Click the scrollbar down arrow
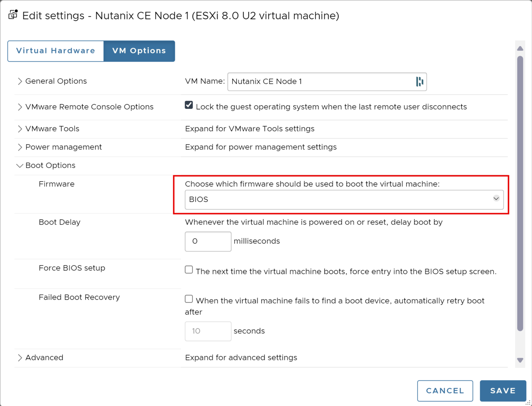The image size is (532, 406). coord(520,360)
